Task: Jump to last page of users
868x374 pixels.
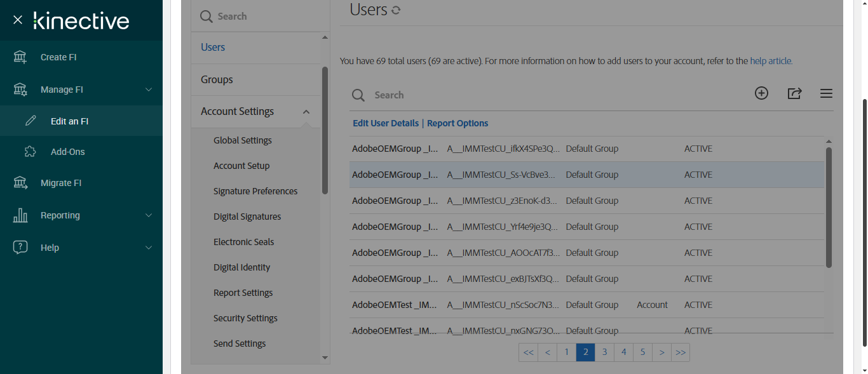Action: click(x=681, y=352)
